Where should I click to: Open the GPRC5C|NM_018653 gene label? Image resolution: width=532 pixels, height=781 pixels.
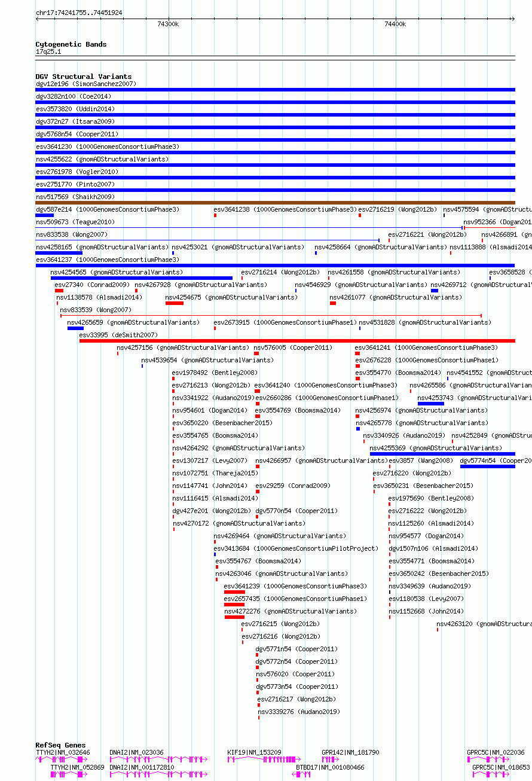tap(501, 767)
